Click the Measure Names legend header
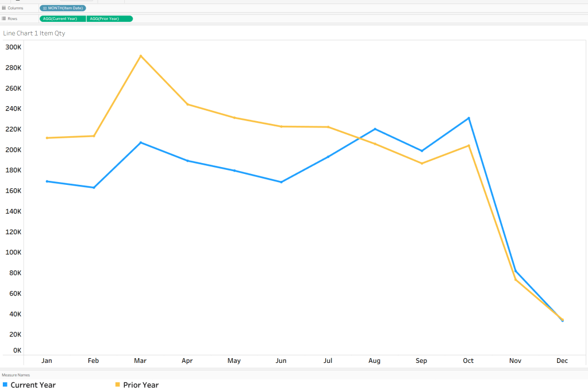Viewport: 588px width, 391px height. (16, 375)
